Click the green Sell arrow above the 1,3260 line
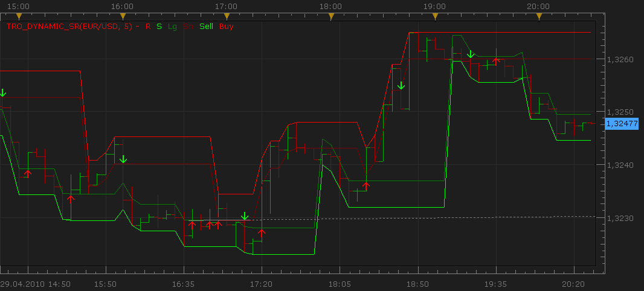Viewport: 644px width, 291px height. pyautogui.click(x=471, y=54)
